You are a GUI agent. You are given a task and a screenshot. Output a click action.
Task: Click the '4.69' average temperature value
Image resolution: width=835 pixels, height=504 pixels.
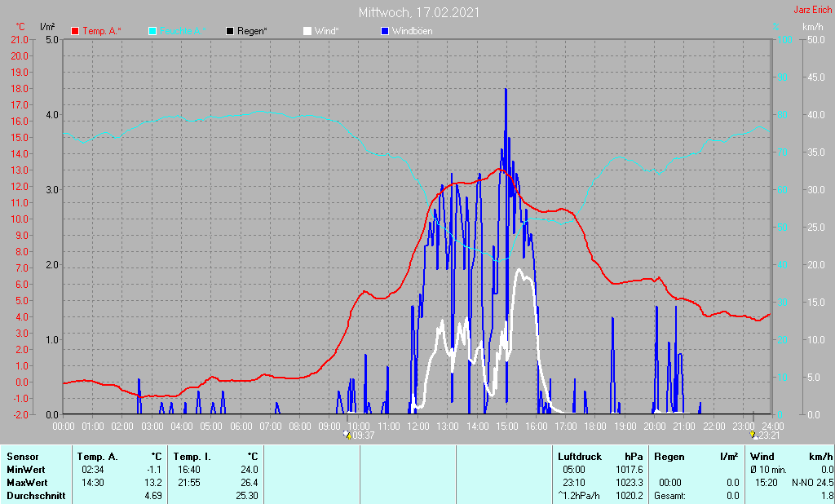tap(152, 496)
